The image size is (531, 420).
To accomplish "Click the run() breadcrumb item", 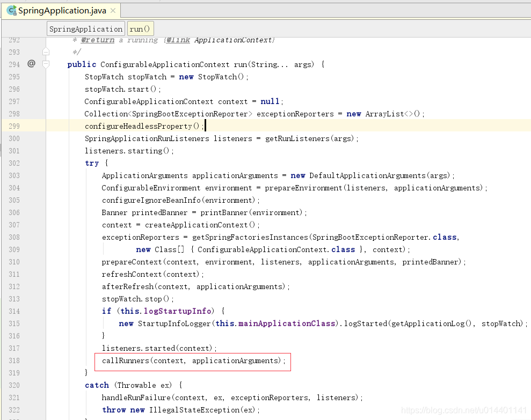I will coord(140,29).
